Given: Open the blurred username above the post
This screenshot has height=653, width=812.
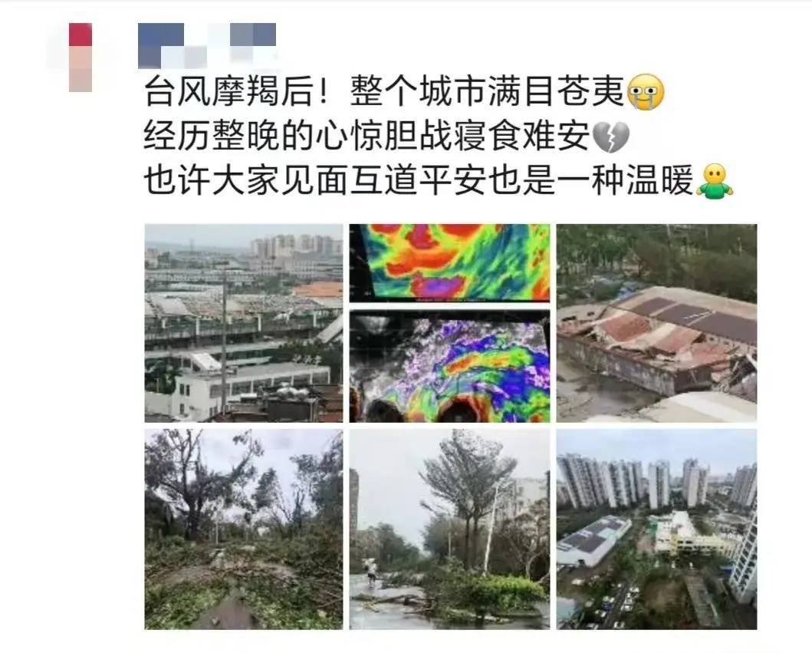Looking at the screenshot, I should [x=207, y=45].
